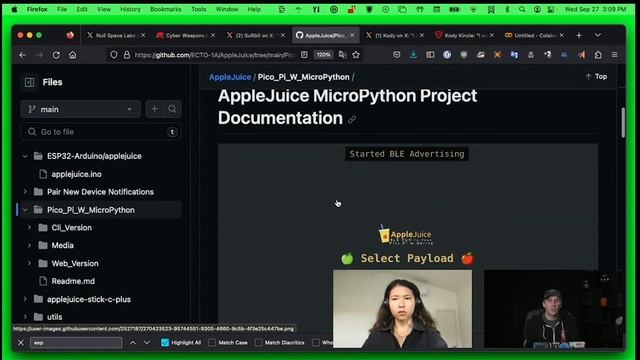Close the find bar with the X
640x360 pixels.
tap(20, 342)
